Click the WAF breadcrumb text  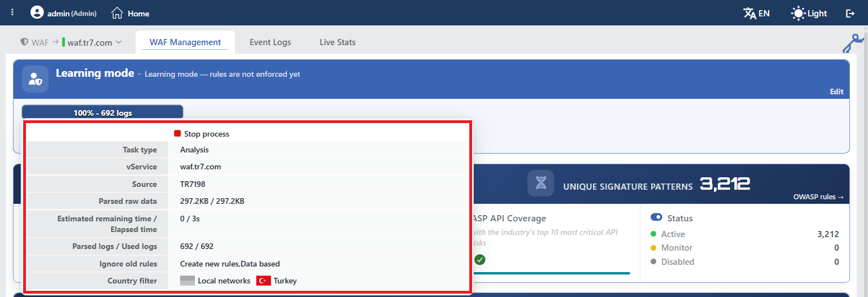click(x=41, y=42)
